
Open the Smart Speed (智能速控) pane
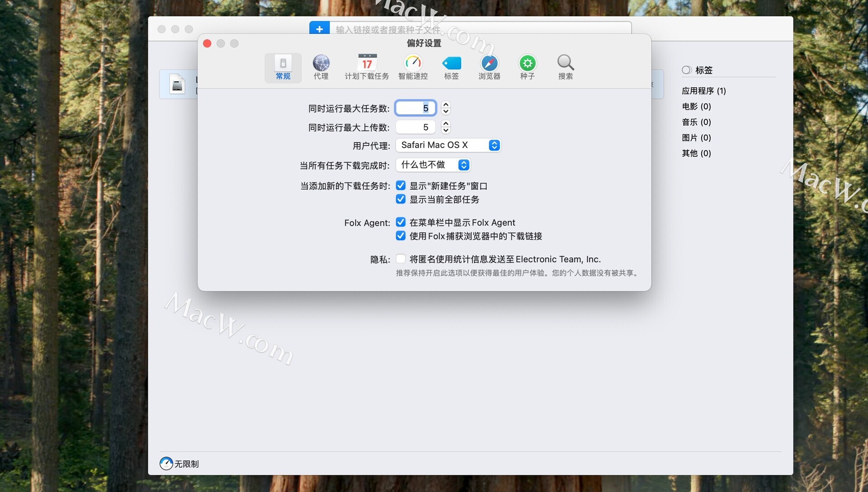tap(413, 67)
